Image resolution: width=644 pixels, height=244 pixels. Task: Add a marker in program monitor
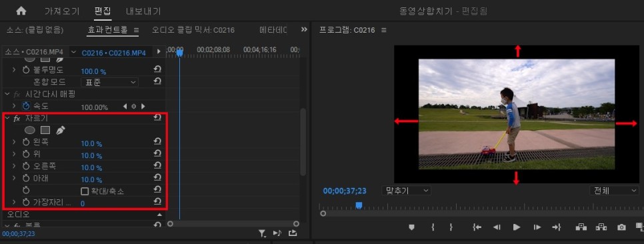point(411,227)
